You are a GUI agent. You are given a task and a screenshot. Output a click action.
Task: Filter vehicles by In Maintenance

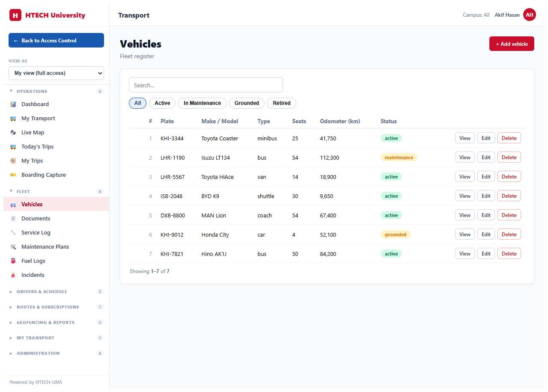[202, 103]
